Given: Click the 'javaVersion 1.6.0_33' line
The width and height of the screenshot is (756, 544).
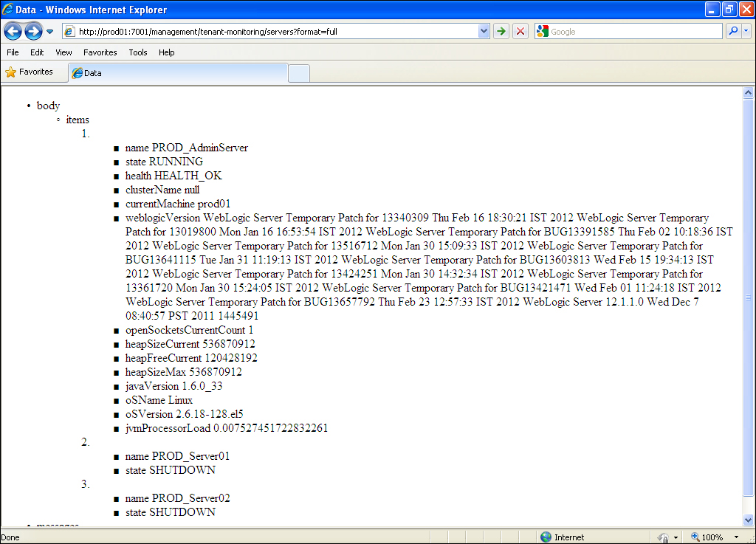Looking at the screenshot, I should pyautogui.click(x=174, y=386).
